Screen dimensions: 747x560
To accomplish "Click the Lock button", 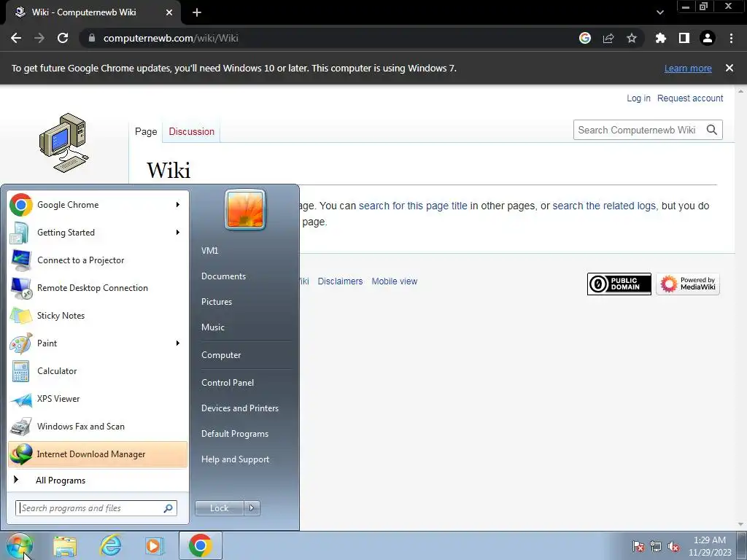I will (220, 508).
